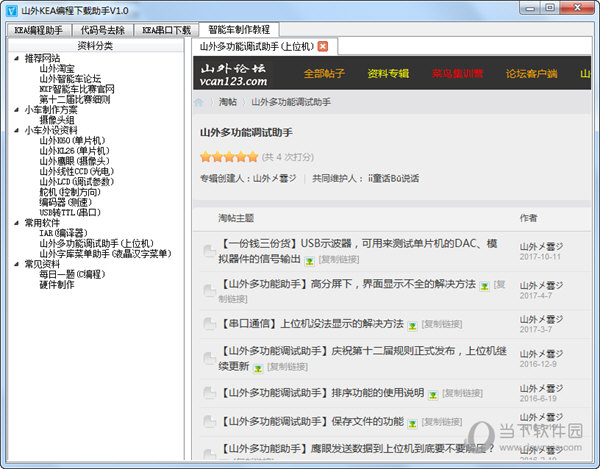The image size is (600, 469).
Task: Click the image icon after 排序功能的使用说明
Action: 433,394
